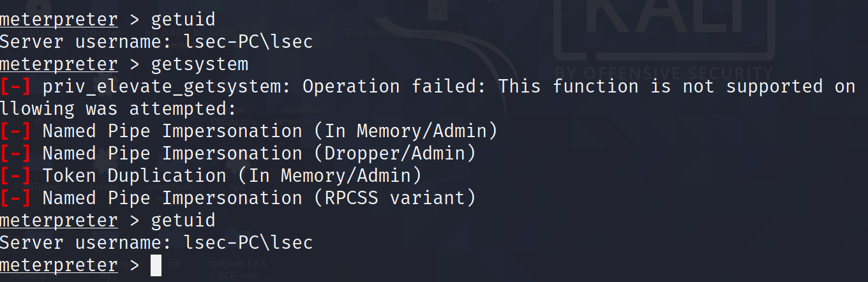
Task: Click the first Server username output line
Action: click(x=156, y=41)
